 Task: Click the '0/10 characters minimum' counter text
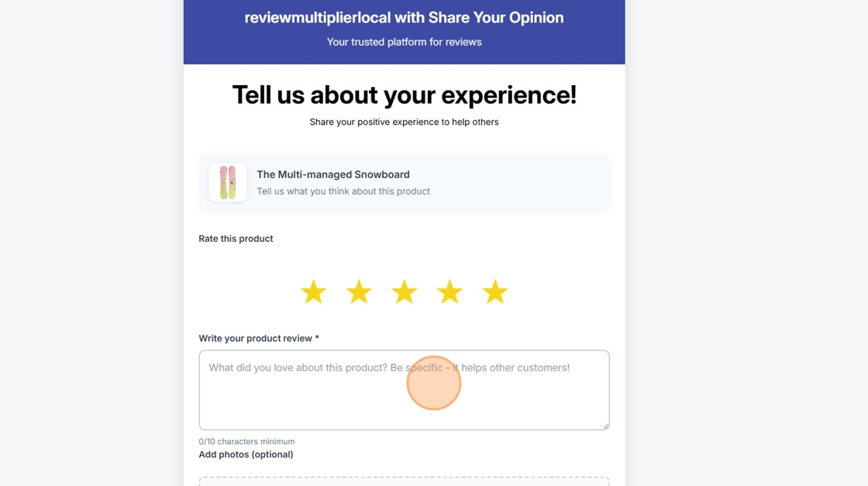(246, 441)
